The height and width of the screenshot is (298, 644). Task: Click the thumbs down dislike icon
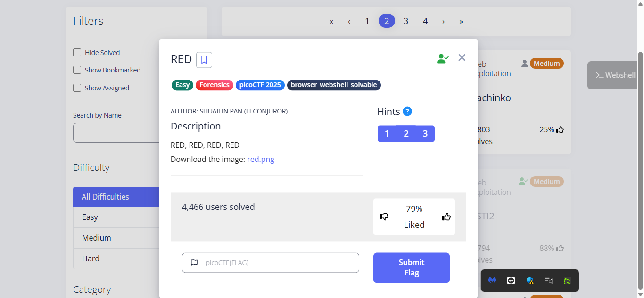384,217
